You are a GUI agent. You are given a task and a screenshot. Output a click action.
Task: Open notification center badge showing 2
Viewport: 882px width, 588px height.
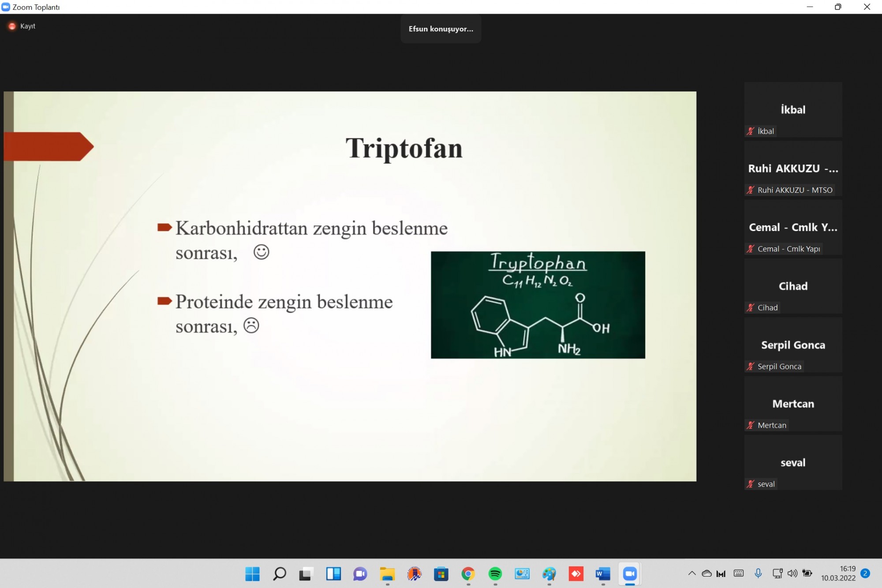click(865, 573)
